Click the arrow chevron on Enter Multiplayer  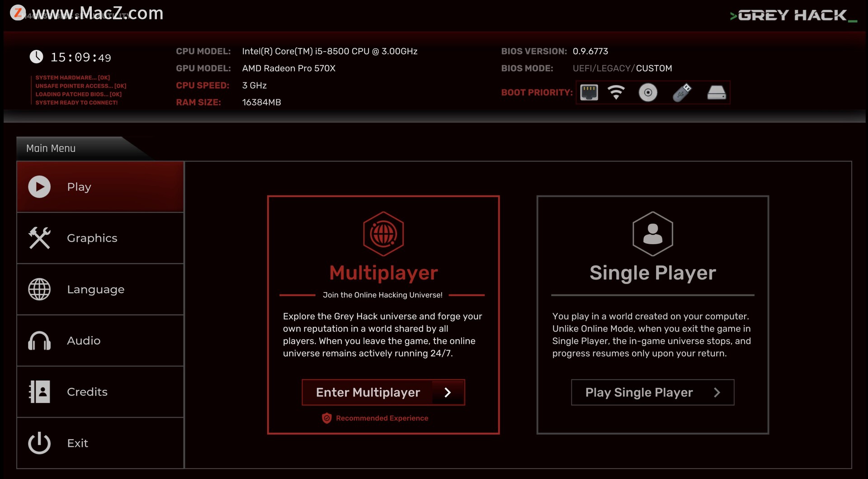(x=448, y=392)
